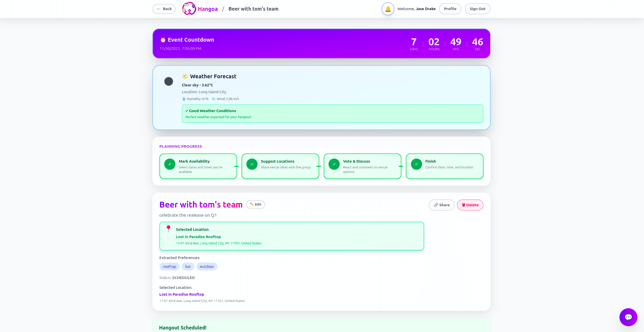
Task: Click the red location pin icon
Action: tap(168, 228)
